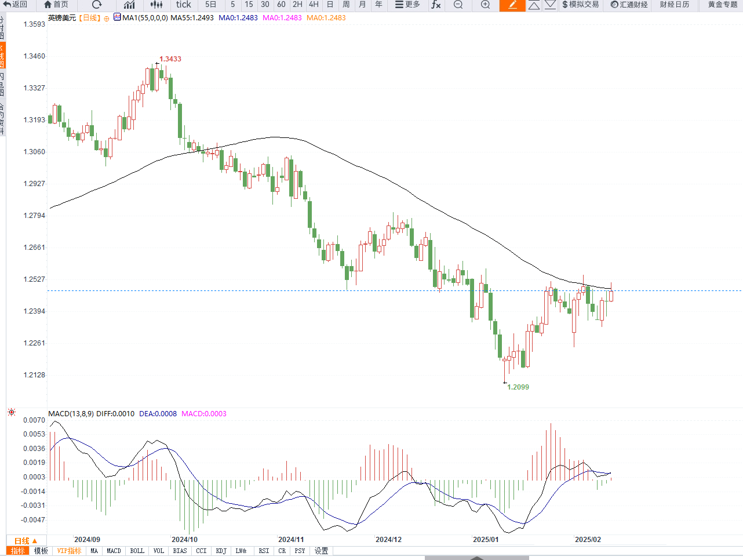Apply the RSI indicator
743x560 pixels.
point(264,551)
